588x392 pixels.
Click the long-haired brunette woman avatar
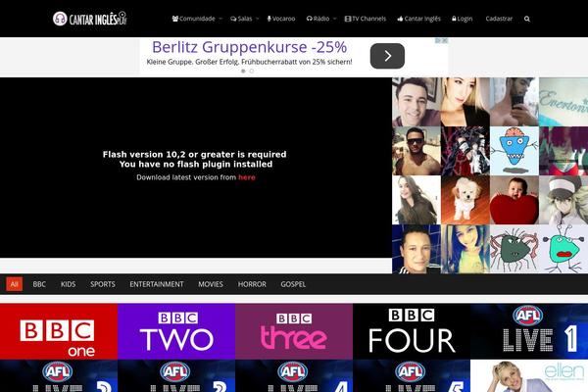point(416,200)
